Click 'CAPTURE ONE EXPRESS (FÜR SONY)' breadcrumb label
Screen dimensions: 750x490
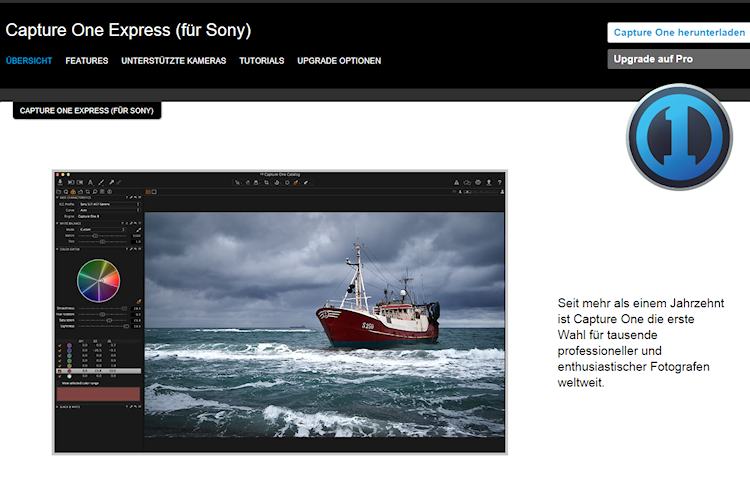click(x=87, y=111)
